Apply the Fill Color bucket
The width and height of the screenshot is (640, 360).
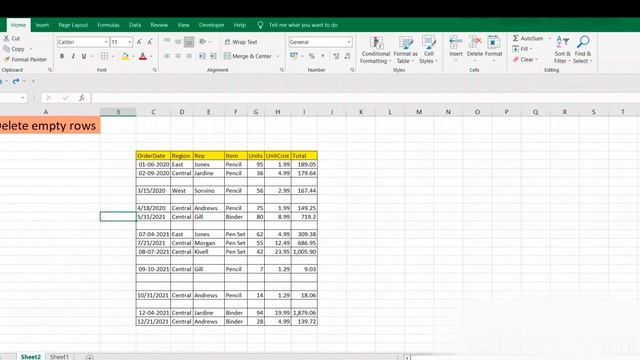click(125, 56)
